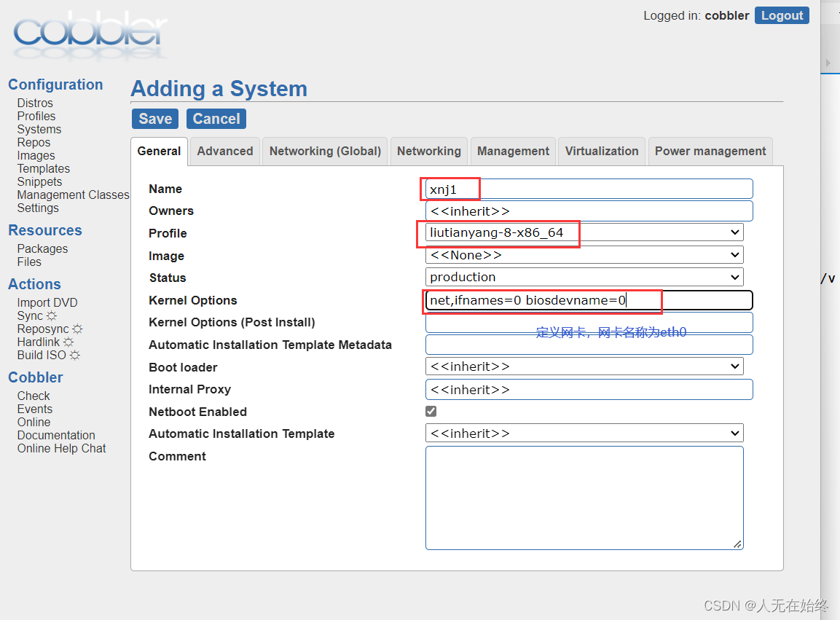Open the Online Help Chat link
Viewport: 840px width, 620px height.
tap(62, 448)
